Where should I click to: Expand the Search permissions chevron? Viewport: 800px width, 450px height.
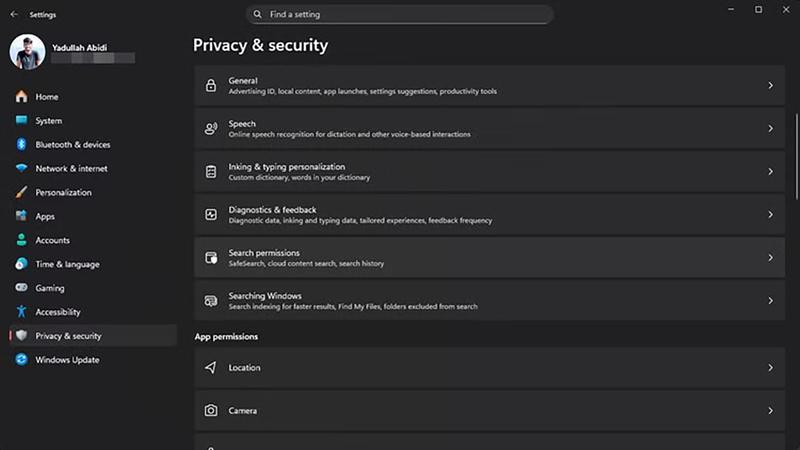771,258
